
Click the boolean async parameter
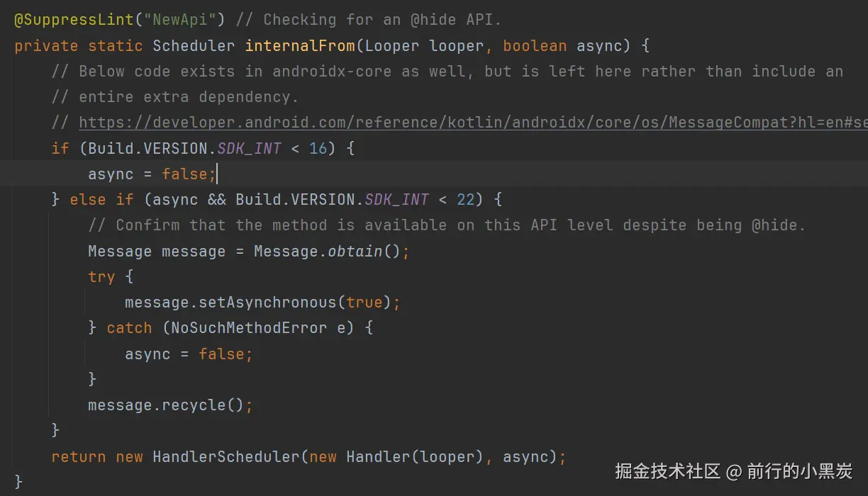567,45
